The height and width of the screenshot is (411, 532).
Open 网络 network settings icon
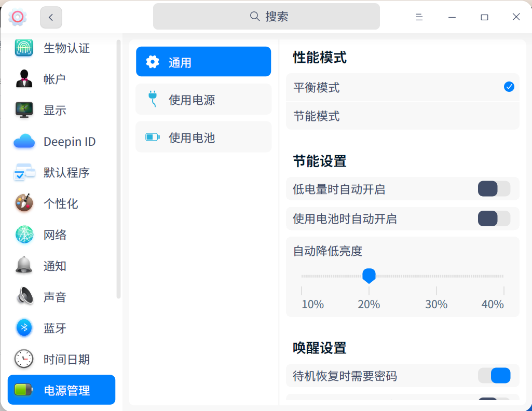point(23,235)
